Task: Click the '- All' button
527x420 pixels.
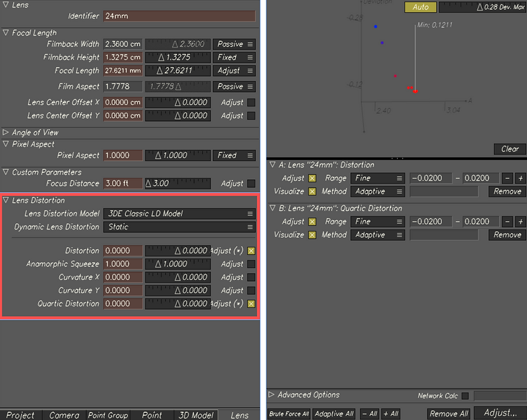Action: (369, 414)
